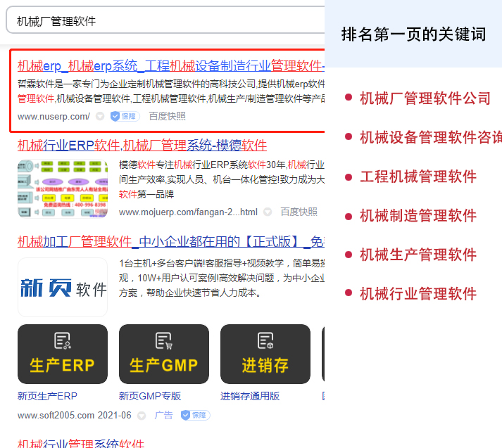The width and height of the screenshot is (502, 448).
Task: Open the www.nuserp.com/ URL link
Action: pos(54,117)
